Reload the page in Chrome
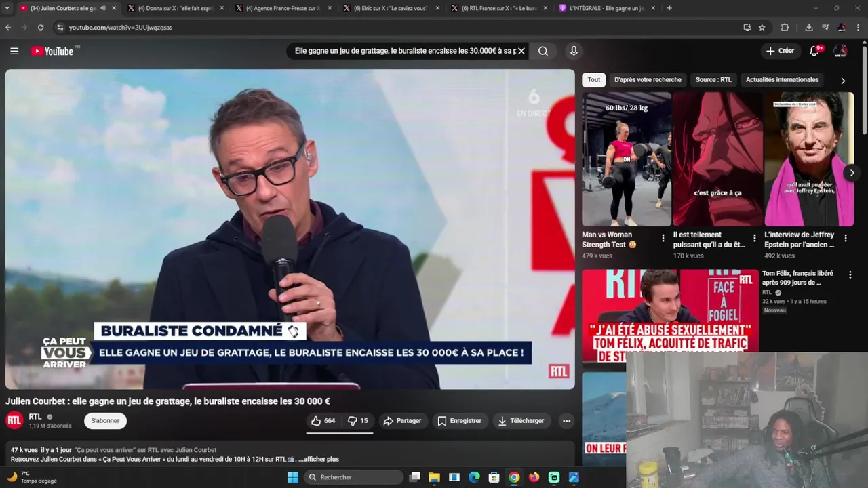The height and width of the screenshot is (488, 868). pyautogui.click(x=41, y=27)
